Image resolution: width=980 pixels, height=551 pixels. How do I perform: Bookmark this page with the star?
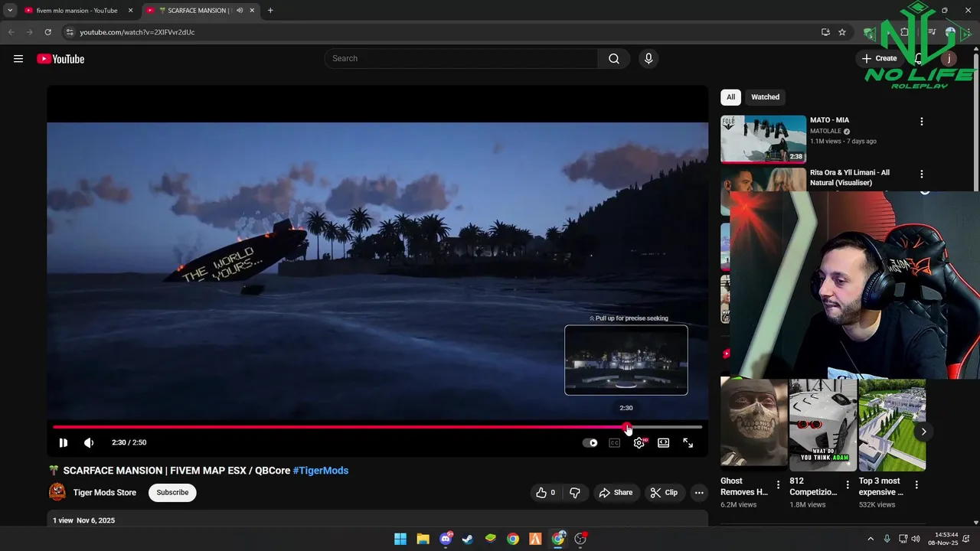(842, 32)
